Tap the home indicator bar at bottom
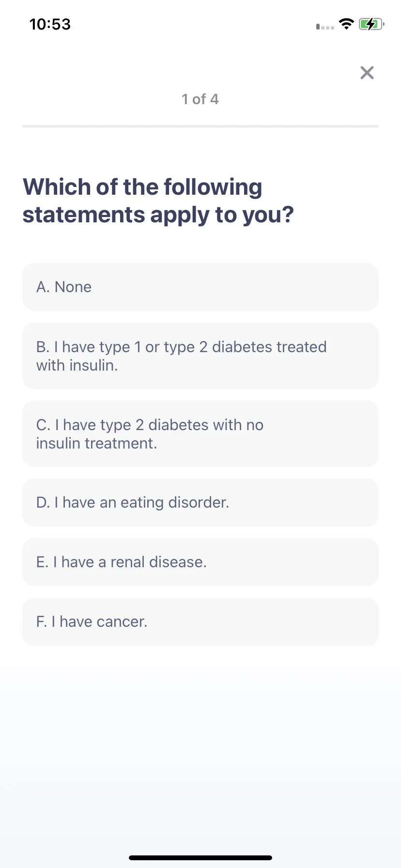This screenshot has height=868, width=401. pos(200,858)
